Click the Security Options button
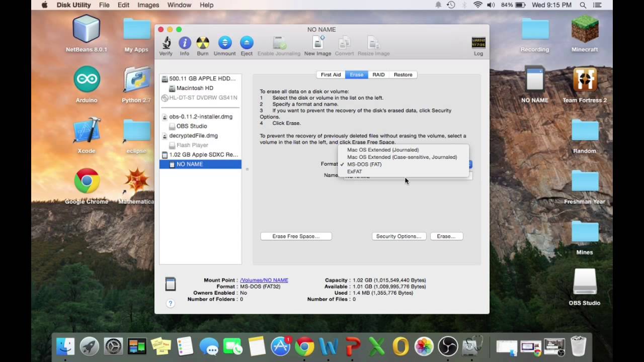The height and width of the screenshot is (362, 644). pyautogui.click(x=398, y=236)
